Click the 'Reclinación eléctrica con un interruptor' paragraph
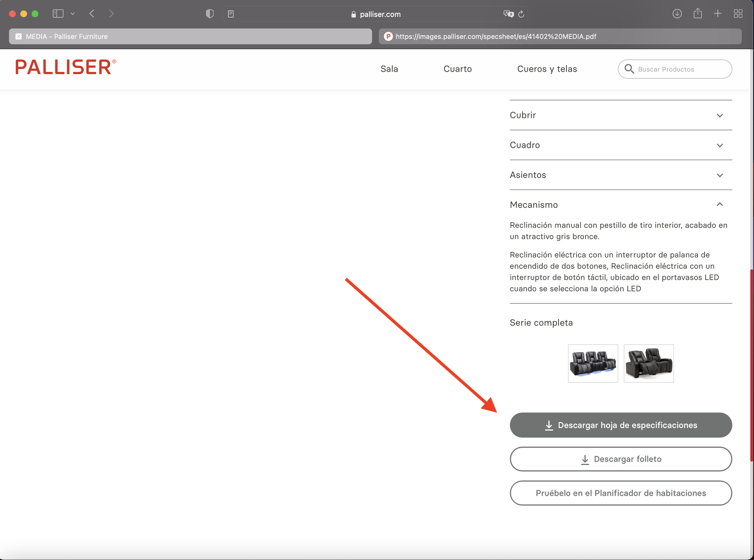754x560 pixels. [x=614, y=272]
